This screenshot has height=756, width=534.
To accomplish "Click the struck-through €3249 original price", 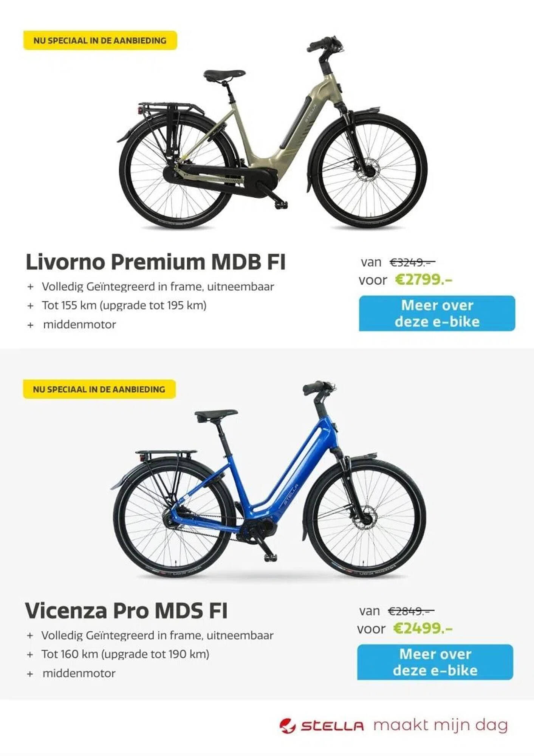I will coord(413,262).
